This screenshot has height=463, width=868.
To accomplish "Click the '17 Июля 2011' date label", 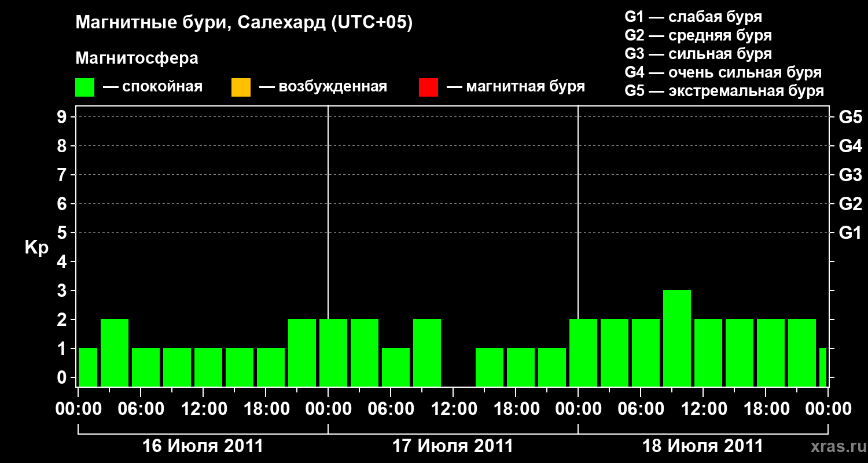I will (453, 446).
